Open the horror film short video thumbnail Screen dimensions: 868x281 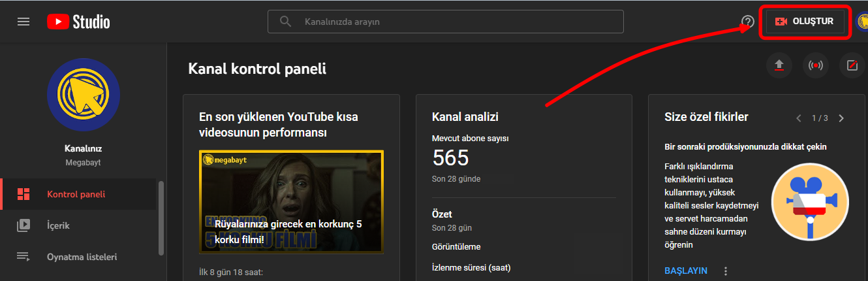291,202
